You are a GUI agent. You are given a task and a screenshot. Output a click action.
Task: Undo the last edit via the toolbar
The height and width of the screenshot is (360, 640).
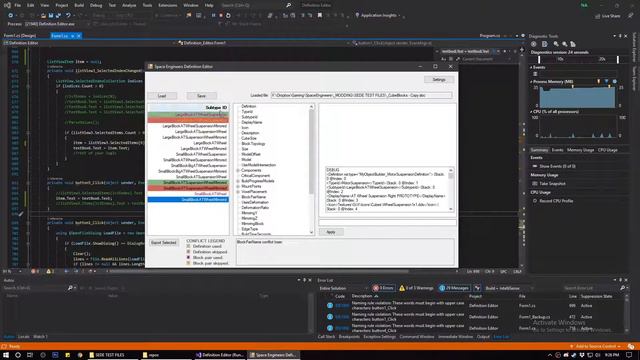pos(68,16)
